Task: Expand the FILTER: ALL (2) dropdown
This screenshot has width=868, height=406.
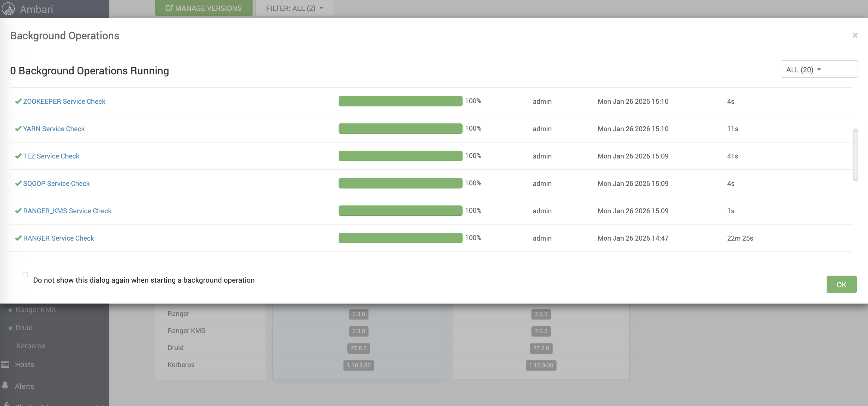Action: pyautogui.click(x=294, y=8)
